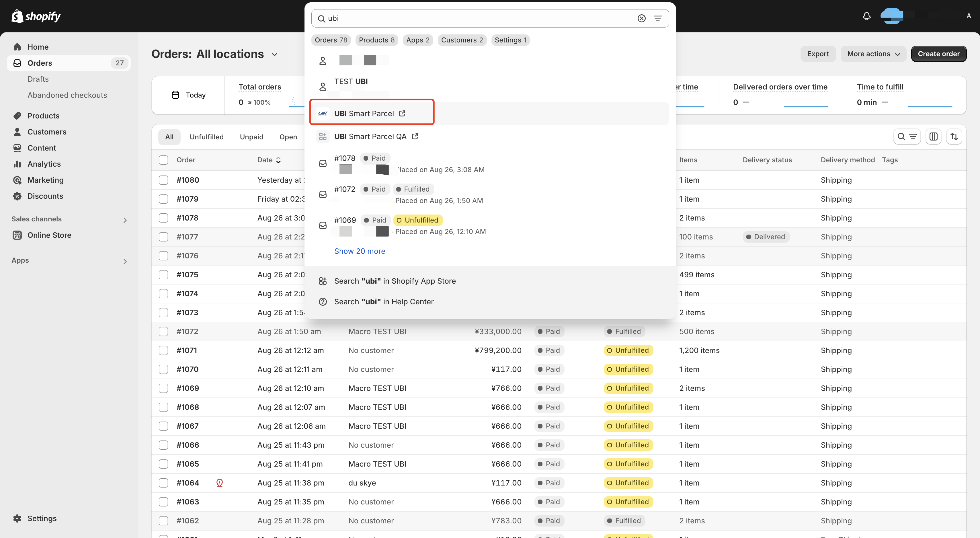Click the Home sidebar icon
980x538 pixels.
[17, 47]
